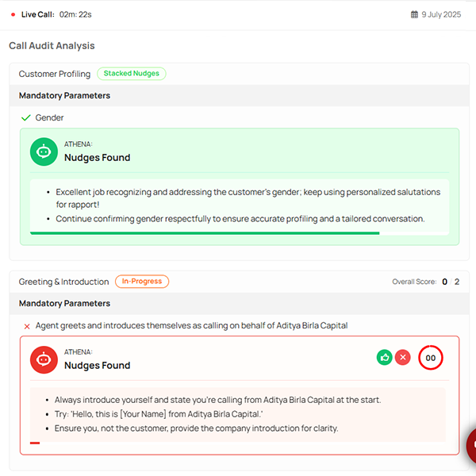
Task: Click Nudges Found title in green card
Action: click(x=97, y=158)
